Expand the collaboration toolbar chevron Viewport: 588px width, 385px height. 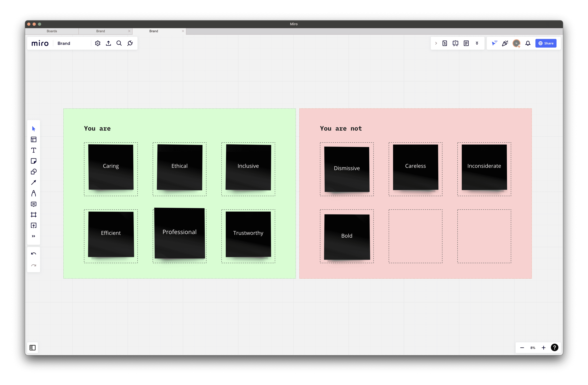coord(436,43)
